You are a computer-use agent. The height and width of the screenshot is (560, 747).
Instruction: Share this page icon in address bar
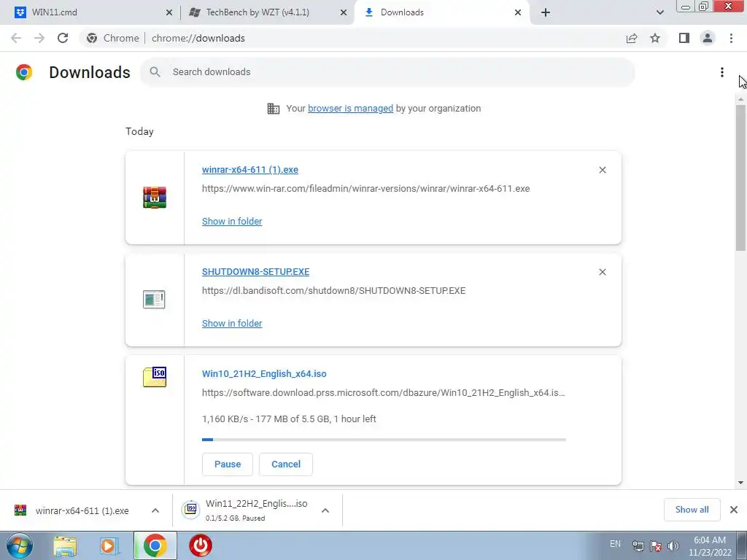(632, 38)
